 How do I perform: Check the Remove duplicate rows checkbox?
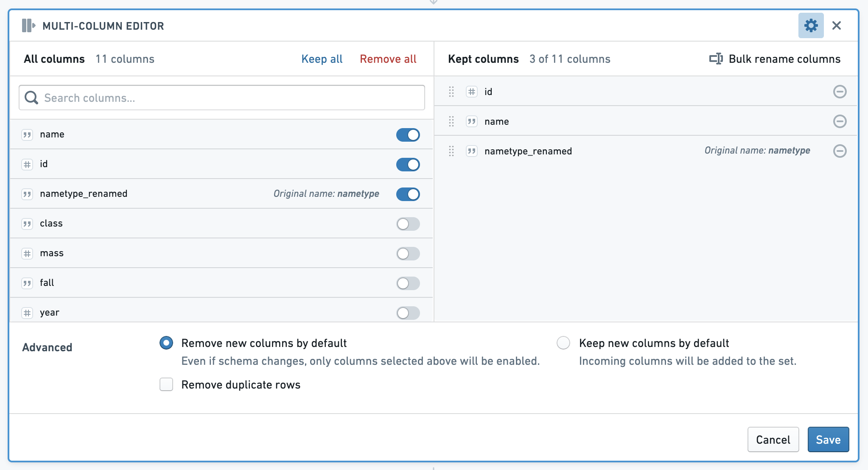coord(166,384)
